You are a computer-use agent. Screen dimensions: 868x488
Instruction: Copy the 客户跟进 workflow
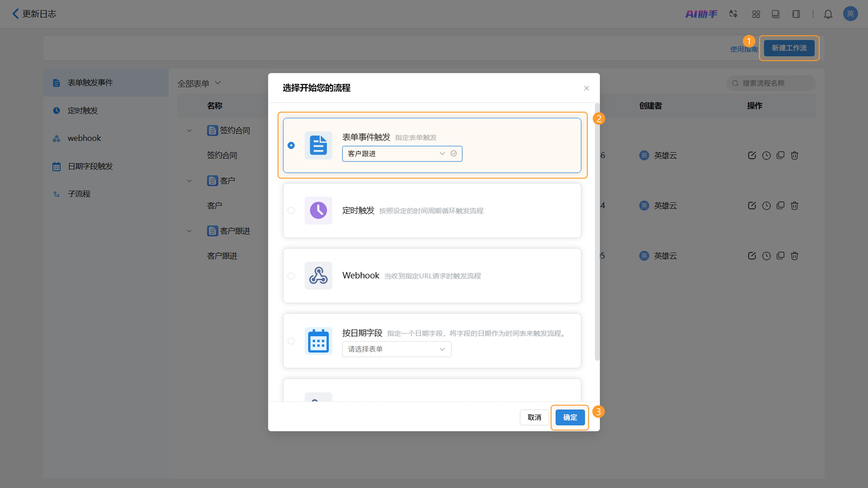tap(780, 256)
